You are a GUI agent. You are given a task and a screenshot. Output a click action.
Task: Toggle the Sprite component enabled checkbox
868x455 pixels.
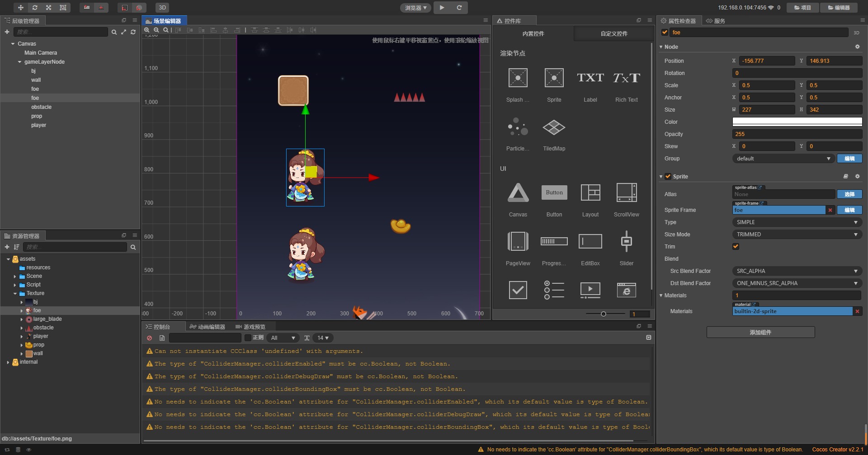[x=668, y=177]
